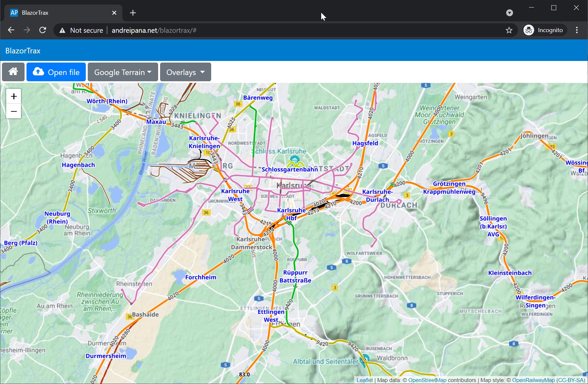This screenshot has height=384, width=588.
Task: Open the Leaflet attribution link
Action: point(364,380)
